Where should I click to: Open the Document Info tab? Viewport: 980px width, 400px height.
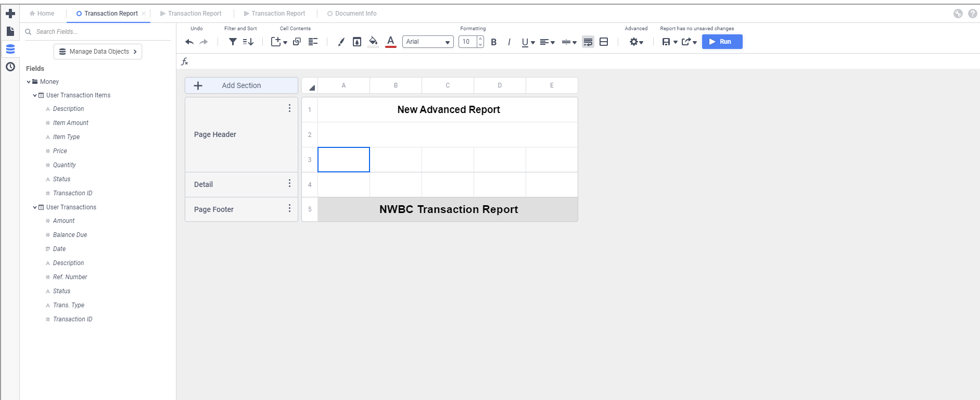(352, 14)
